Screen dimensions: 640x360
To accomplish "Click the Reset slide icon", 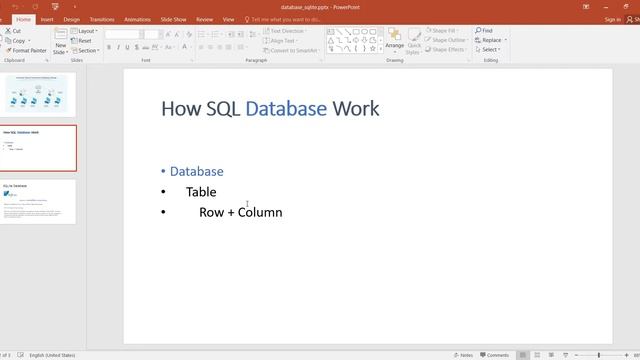I will 74,41.
